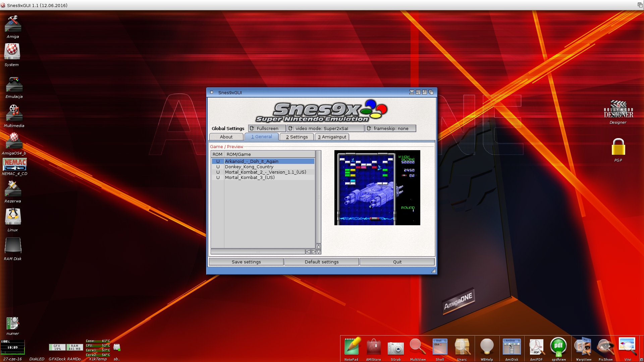
Task: Switch to the Settings tab
Action: point(297,137)
